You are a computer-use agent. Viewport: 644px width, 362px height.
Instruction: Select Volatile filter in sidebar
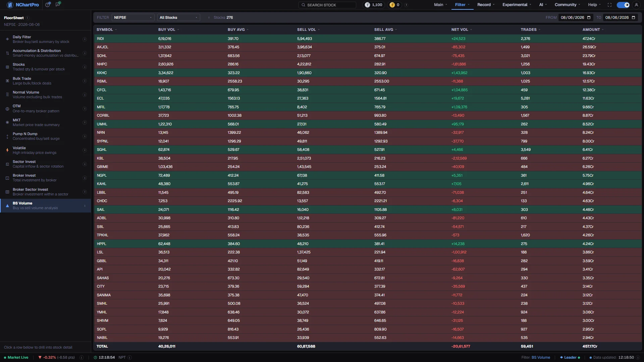tap(45, 150)
